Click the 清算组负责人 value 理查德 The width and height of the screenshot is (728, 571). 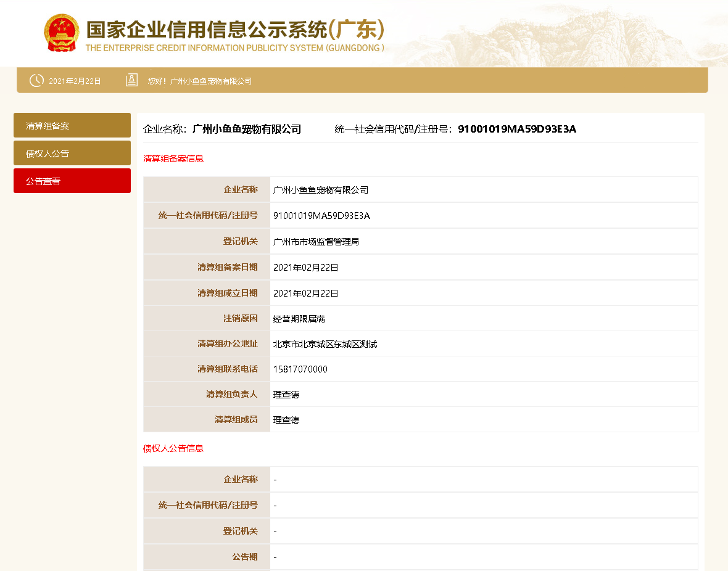(287, 394)
